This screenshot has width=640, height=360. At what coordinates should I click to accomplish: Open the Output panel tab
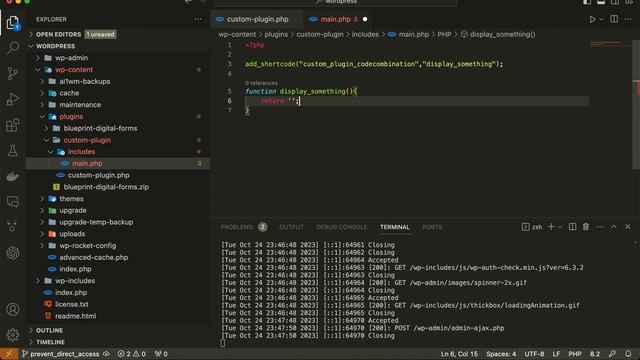(291, 227)
